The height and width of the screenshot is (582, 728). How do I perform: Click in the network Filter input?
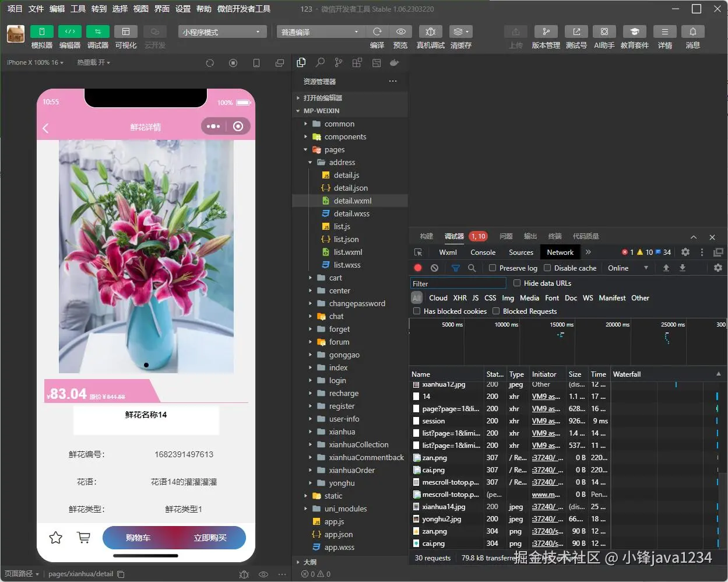click(458, 283)
